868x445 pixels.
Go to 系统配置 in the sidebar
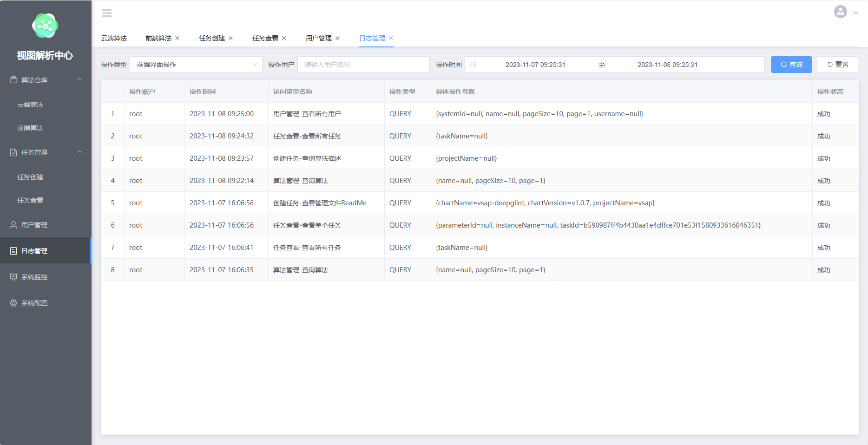pos(46,303)
